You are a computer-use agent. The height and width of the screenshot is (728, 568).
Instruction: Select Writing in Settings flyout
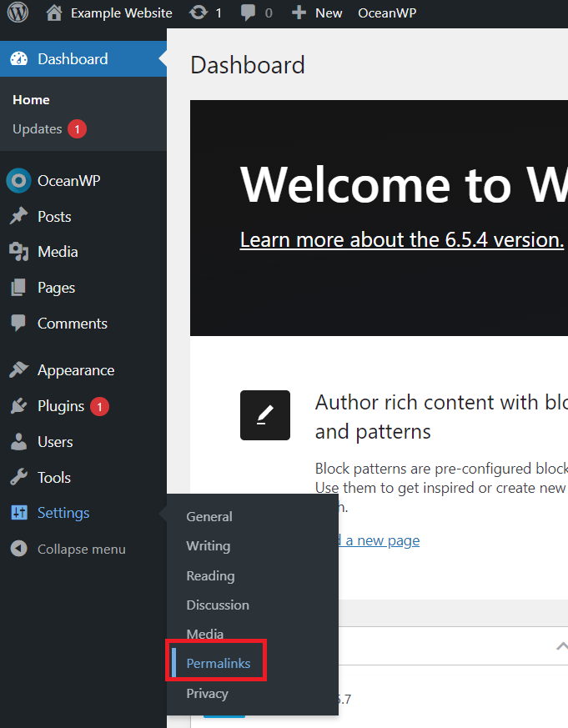click(x=208, y=545)
